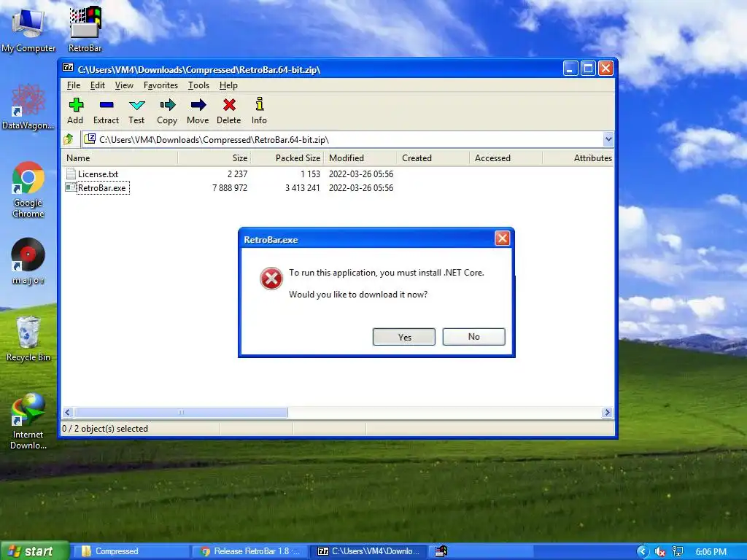747x560 pixels.
Task: Click the 2 237 size value
Action: tap(237, 174)
